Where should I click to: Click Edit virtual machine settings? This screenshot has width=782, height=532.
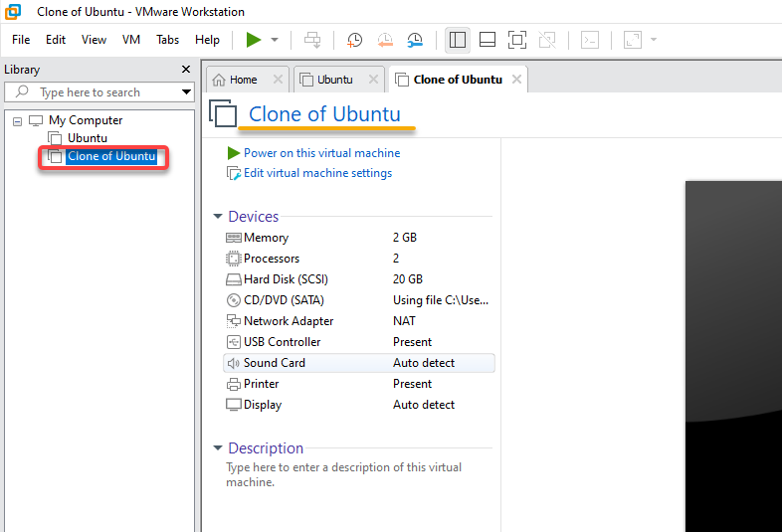point(317,173)
